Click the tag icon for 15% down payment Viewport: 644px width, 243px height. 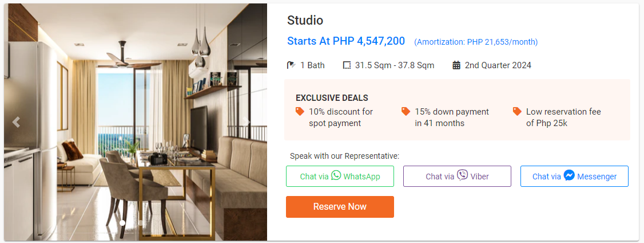pos(406,112)
